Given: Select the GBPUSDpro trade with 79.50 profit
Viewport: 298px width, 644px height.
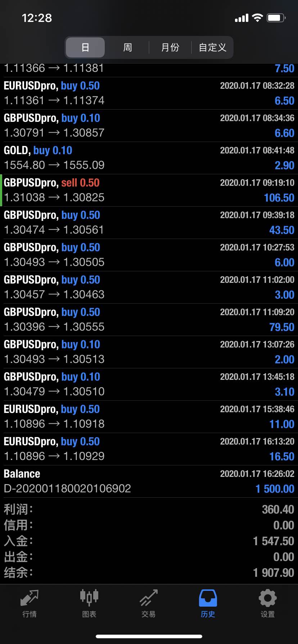Looking at the screenshot, I should coord(149,320).
